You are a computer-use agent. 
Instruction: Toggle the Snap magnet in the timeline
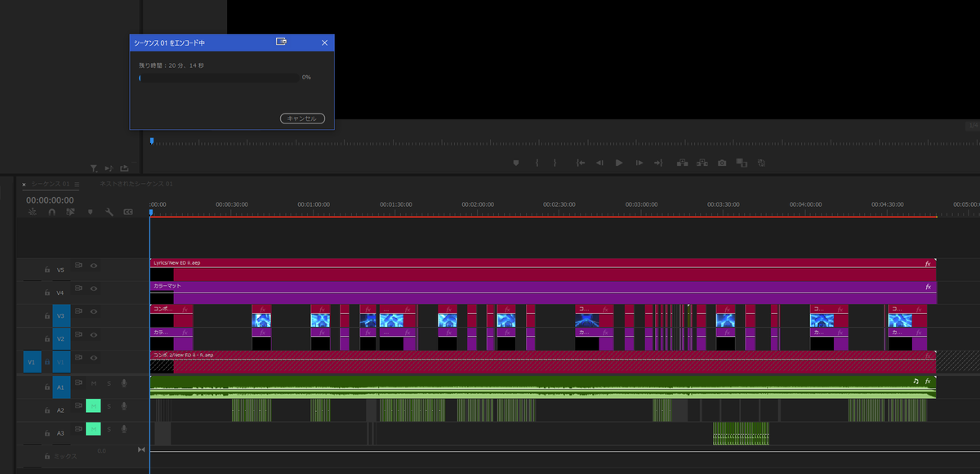pos(51,212)
